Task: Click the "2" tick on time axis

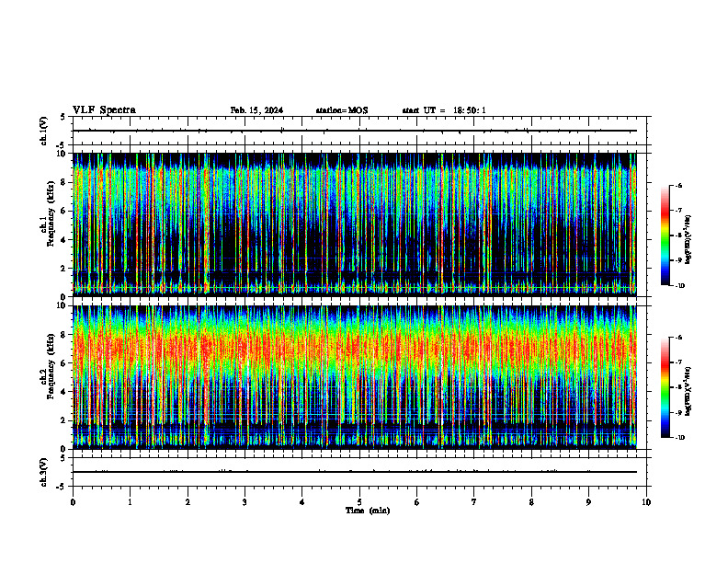Action: point(188,502)
